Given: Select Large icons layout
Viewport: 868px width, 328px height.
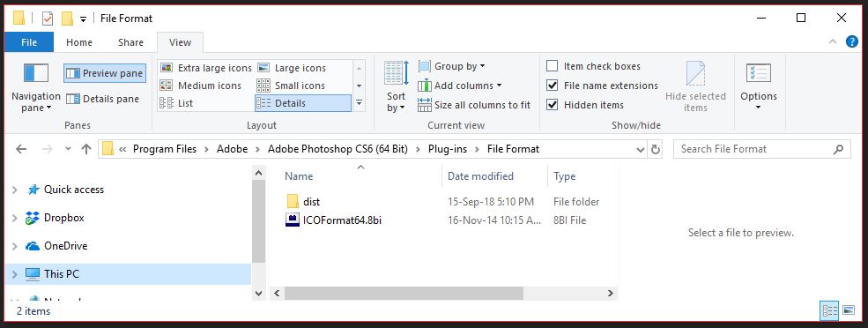Looking at the screenshot, I should (293, 68).
